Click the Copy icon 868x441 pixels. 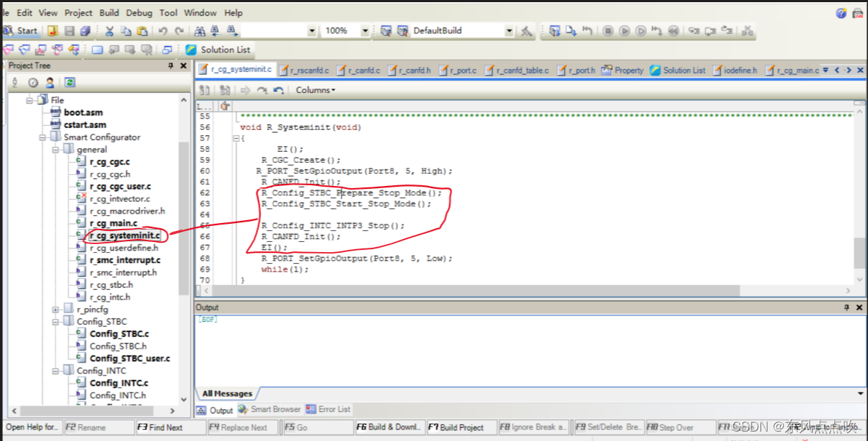coord(126,31)
